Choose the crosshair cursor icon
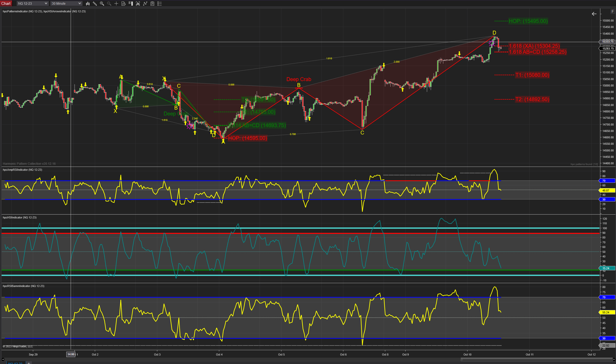 116,4
